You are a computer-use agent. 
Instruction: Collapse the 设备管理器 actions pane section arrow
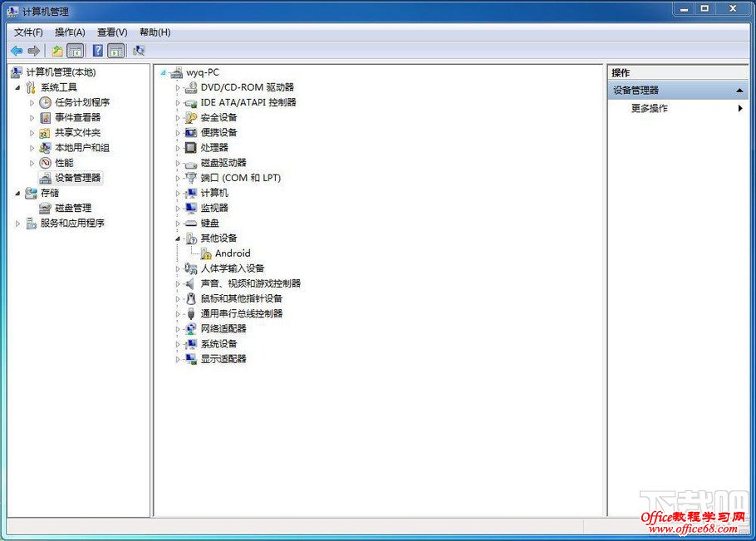pyautogui.click(x=738, y=90)
